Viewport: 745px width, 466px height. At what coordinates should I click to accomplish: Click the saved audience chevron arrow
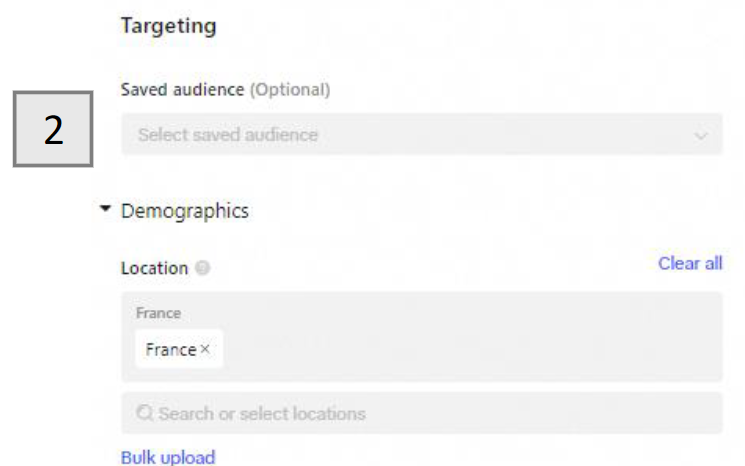click(702, 136)
